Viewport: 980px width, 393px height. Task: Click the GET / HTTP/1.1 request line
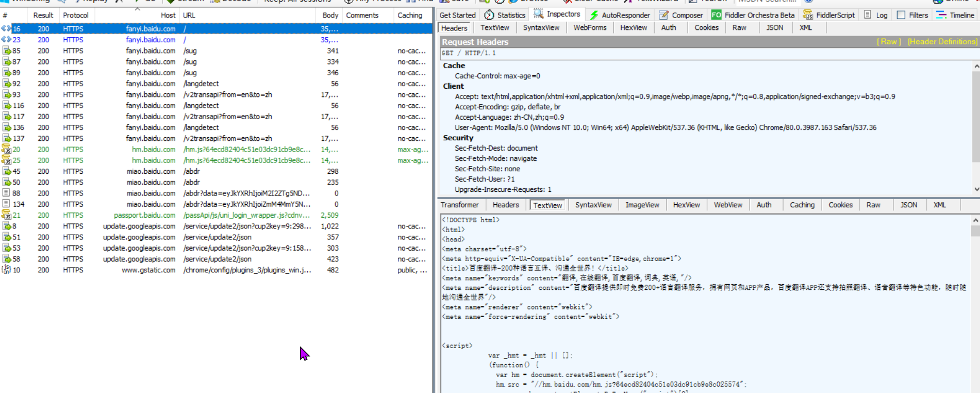tap(469, 53)
